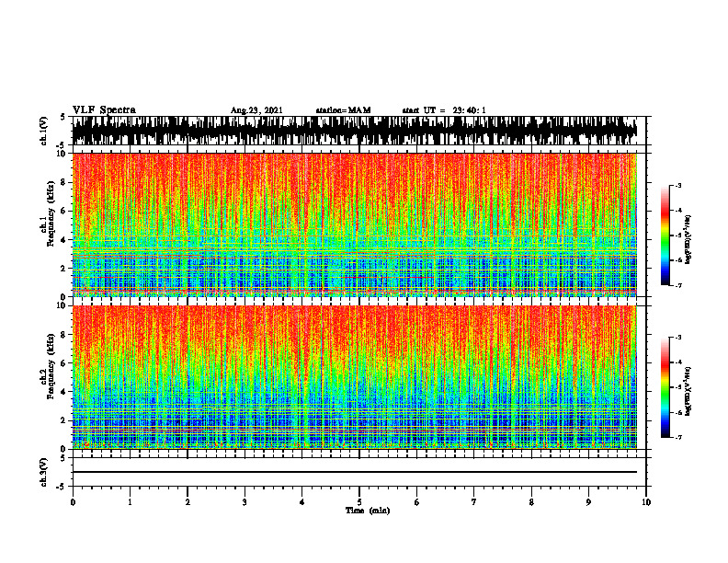Click the "6" kHz tick on the ch.1 frequency axis
The image size is (728, 563).
tap(64, 212)
